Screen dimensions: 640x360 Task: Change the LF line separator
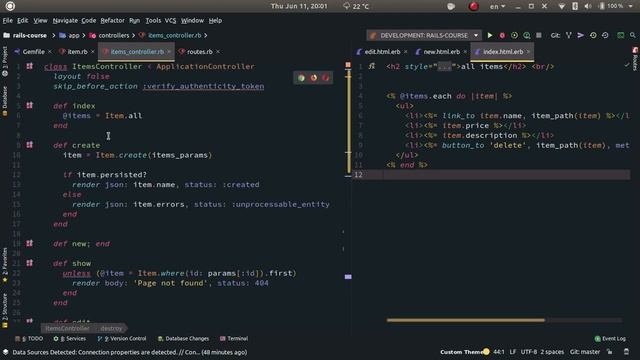coord(513,352)
